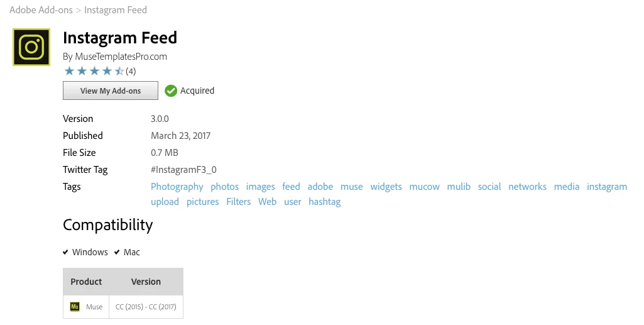Click the green Acquired checkmark icon
This screenshot has height=325, width=644.
point(171,91)
